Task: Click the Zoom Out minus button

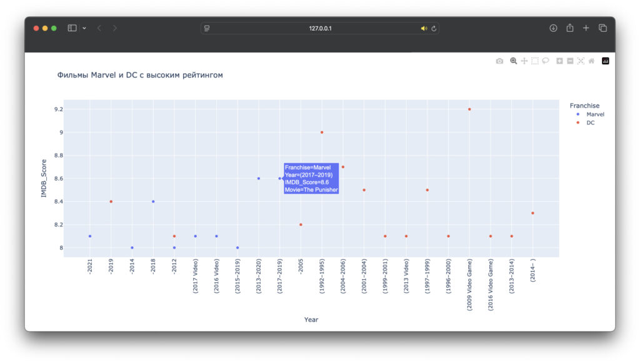Action: tap(570, 61)
